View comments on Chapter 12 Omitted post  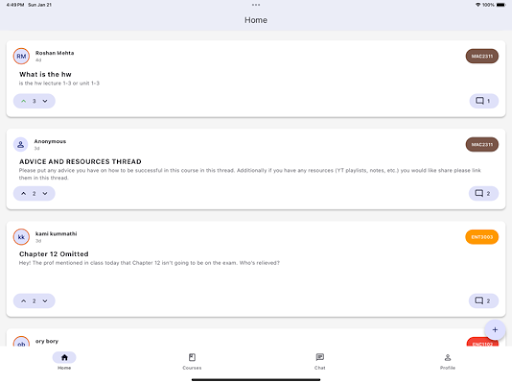[x=484, y=301]
